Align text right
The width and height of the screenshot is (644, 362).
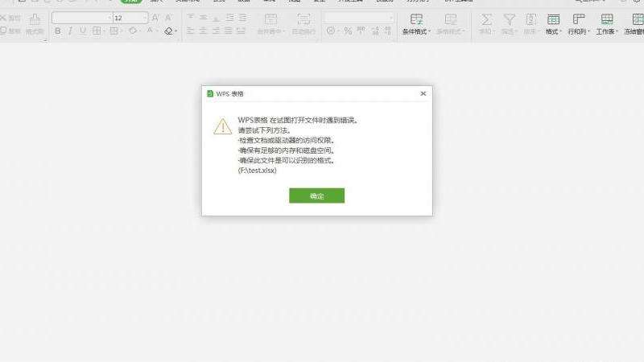pyautogui.click(x=216, y=31)
